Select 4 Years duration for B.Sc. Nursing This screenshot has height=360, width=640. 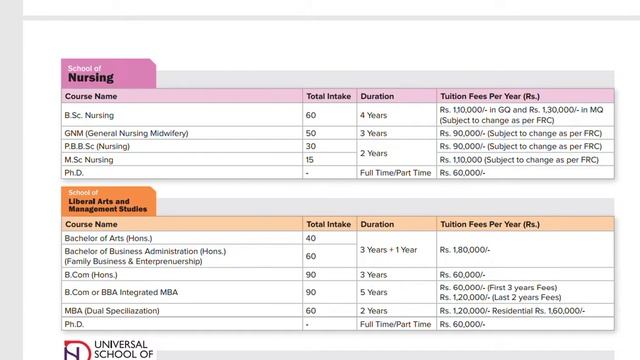[373, 116]
